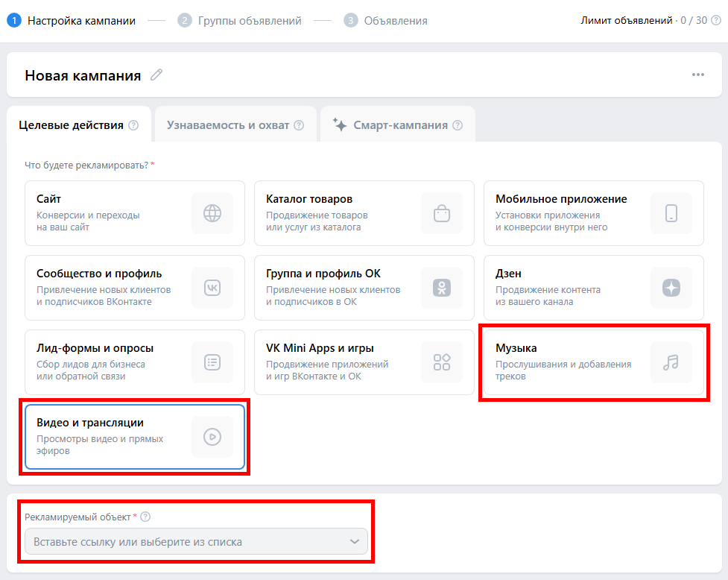Switch to Узнаваемость и охват tab
Viewport: 728px width, 580px height.
[236, 124]
